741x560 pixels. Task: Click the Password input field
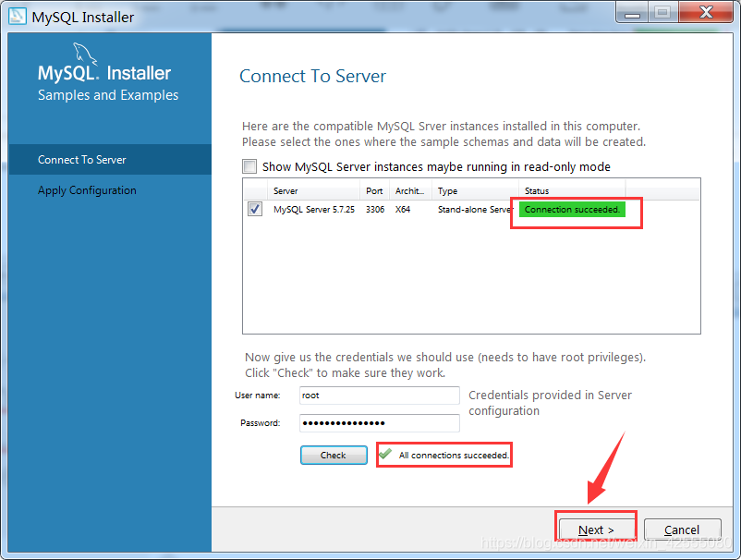pyautogui.click(x=380, y=423)
